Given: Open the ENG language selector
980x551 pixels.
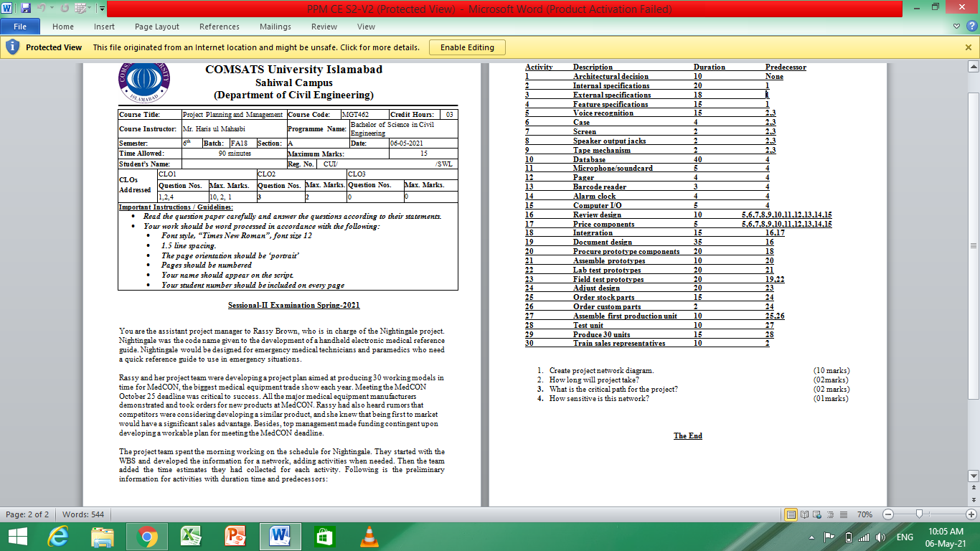Looking at the screenshot, I should coord(905,536).
